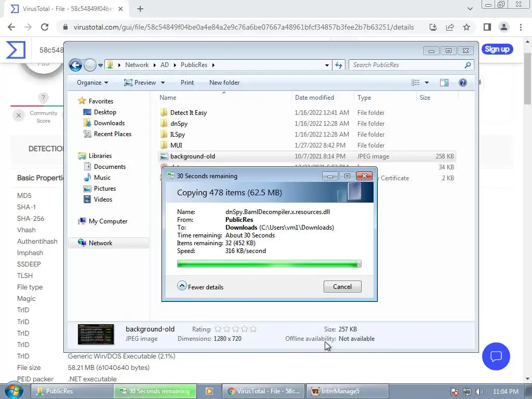Click the Preview toolbar button
This screenshot has width=532, height=399.
pos(140,83)
